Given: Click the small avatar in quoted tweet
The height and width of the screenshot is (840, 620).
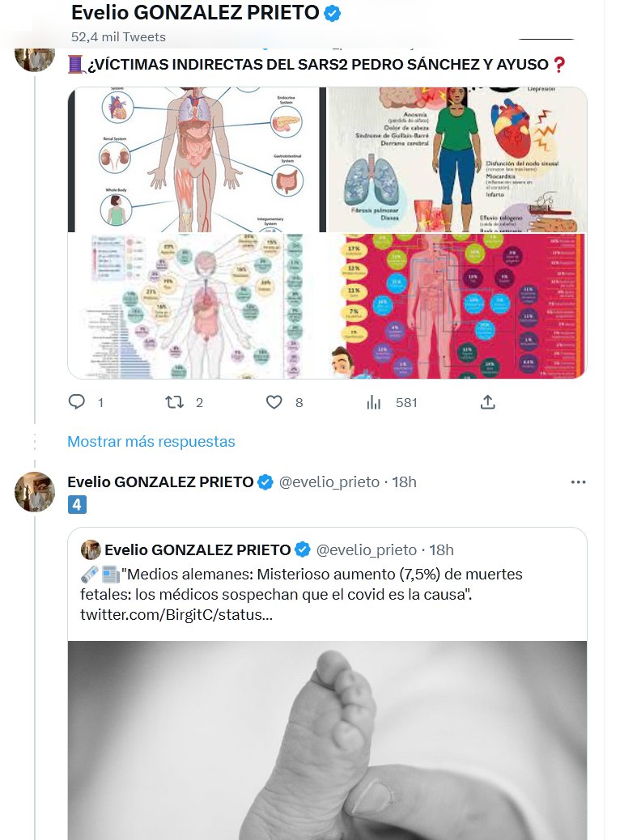Looking at the screenshot, I should coord(91,550).
